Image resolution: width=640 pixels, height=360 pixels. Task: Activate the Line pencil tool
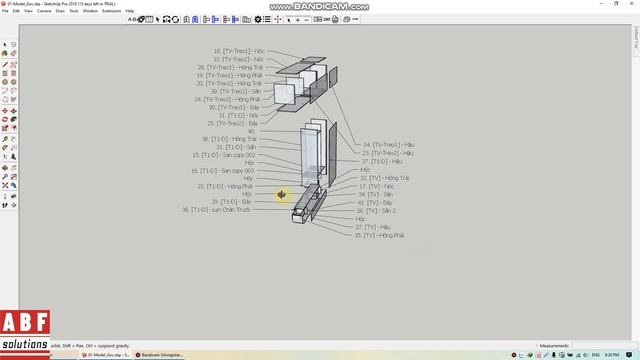(x=5, y=64)
